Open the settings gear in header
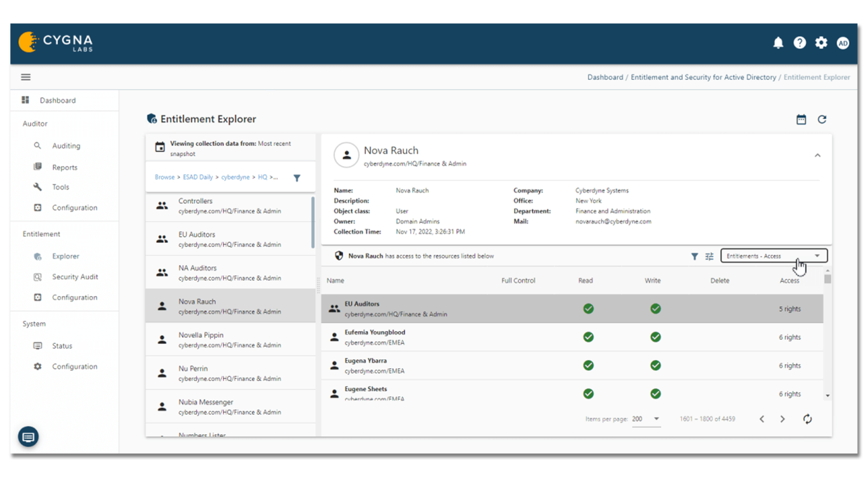This screenshot has height=477, width=868. tap(821, 43)
